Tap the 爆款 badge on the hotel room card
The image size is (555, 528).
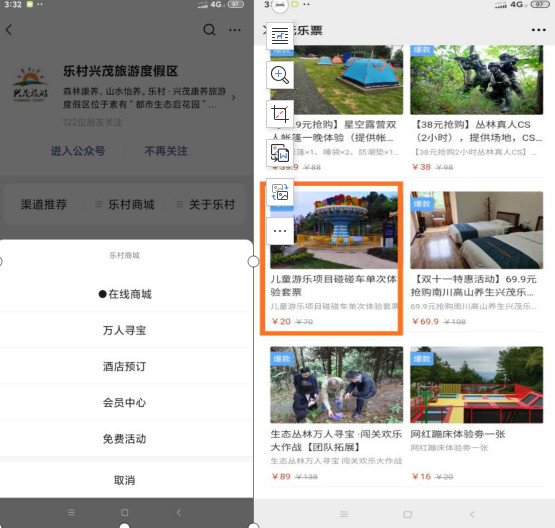click(x=422, y=204)
